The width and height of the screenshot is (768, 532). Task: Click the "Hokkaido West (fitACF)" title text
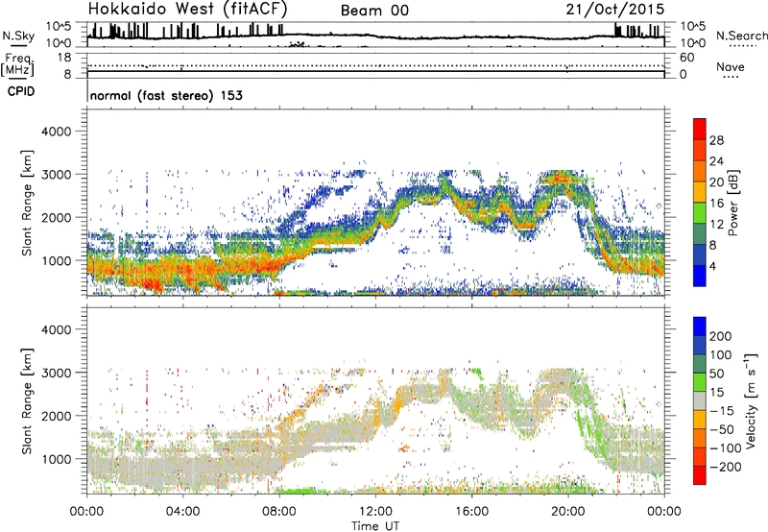187,9
